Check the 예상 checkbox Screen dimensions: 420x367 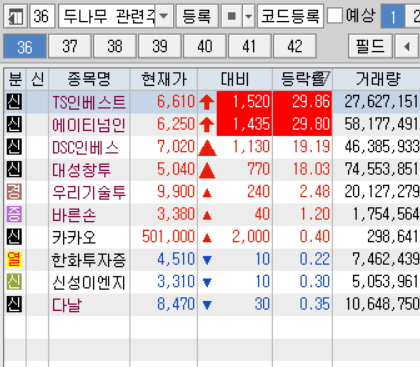(334, 15)
